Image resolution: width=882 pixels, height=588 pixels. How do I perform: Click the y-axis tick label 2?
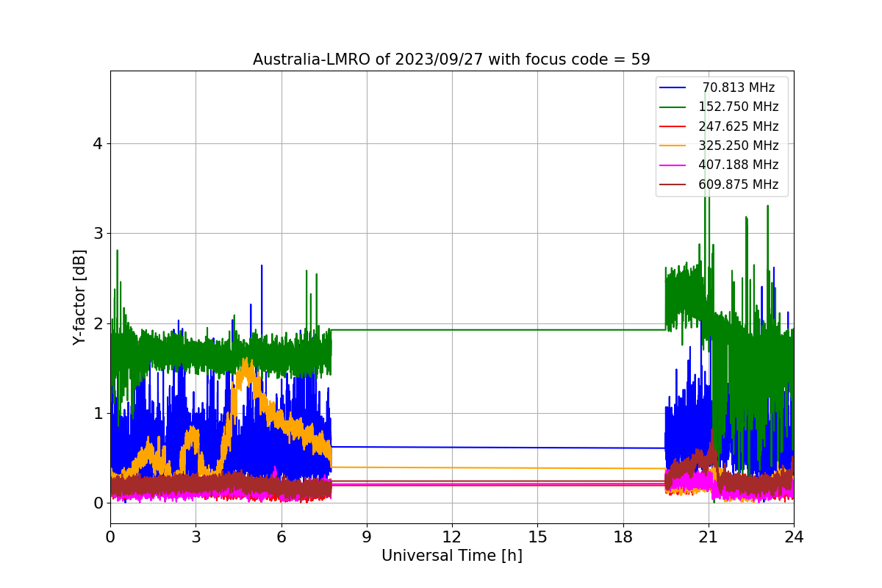96,323
